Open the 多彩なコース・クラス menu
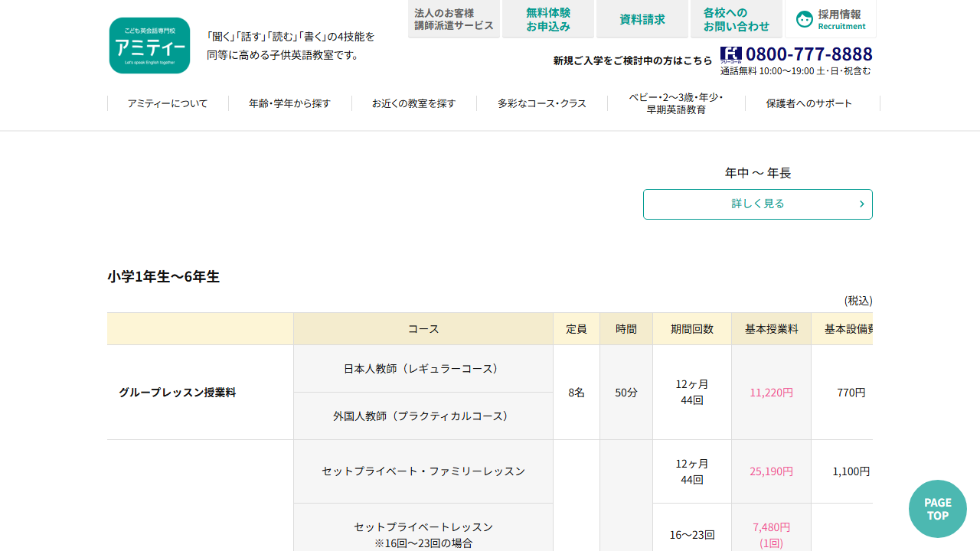The image size is (980, 551). [542, 103]
